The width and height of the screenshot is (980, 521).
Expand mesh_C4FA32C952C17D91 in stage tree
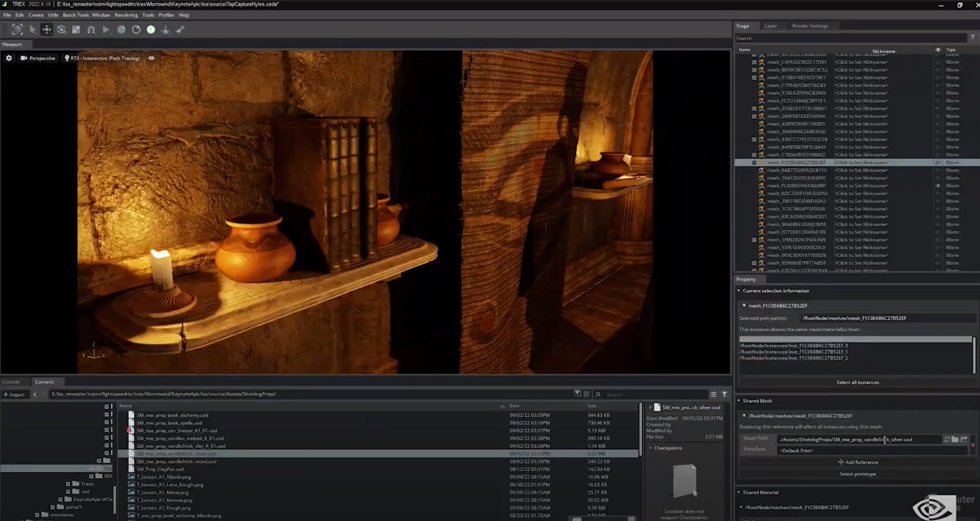coord(754,62)
